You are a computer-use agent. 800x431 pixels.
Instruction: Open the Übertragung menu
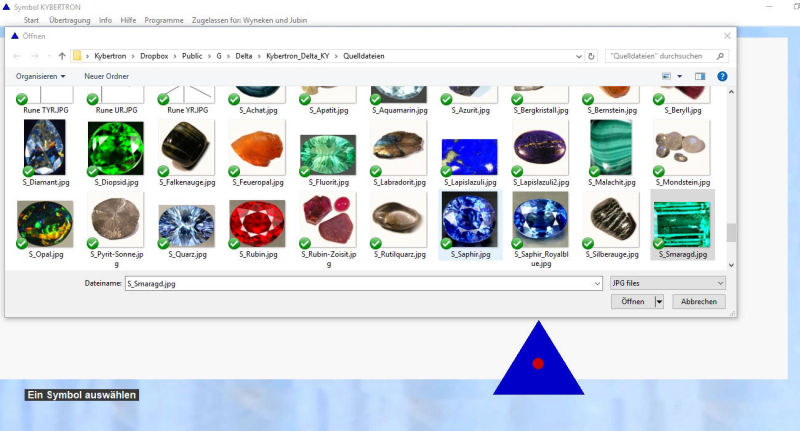click(x=70, y=20)
